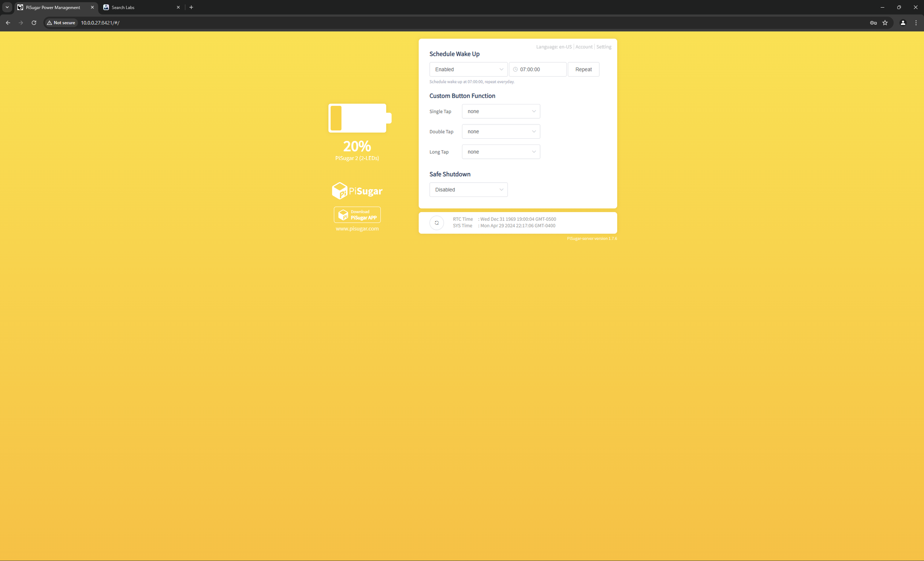
Task: Click the Download PiSugar APP badge
Action: point(357,215)
